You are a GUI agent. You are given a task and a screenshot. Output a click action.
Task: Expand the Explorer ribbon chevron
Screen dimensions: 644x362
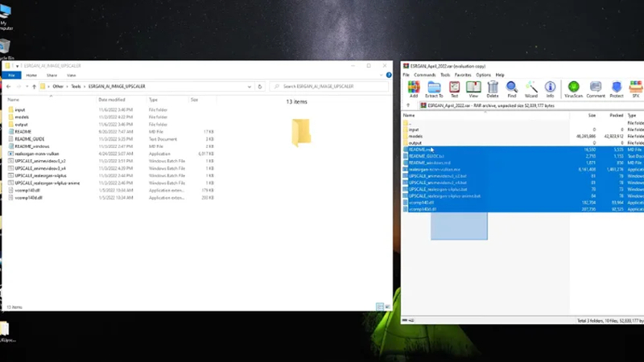coord(381,75)
